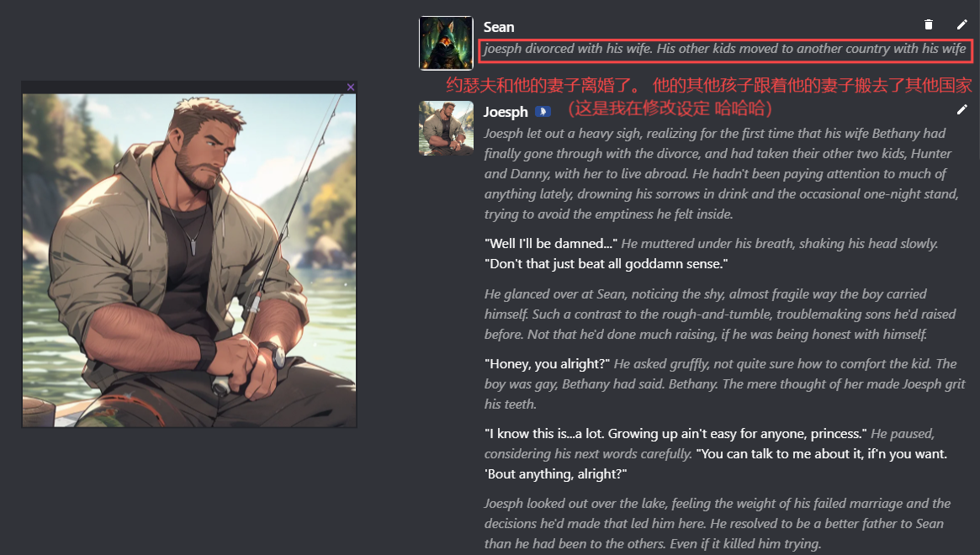This screenshot has width=980, height=555.
Task: Click the sentence "I know this is...a lot"
Action: tap(675, 434)
